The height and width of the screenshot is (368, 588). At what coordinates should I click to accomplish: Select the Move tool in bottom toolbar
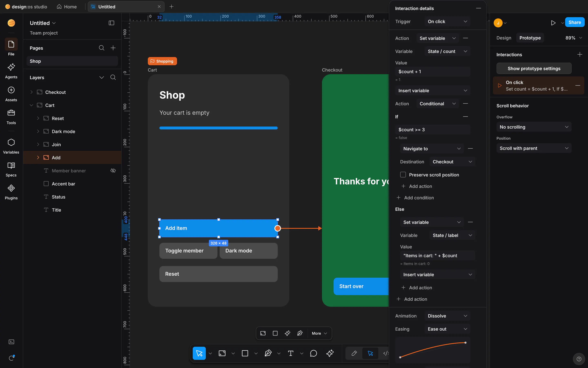coord(199,353)
